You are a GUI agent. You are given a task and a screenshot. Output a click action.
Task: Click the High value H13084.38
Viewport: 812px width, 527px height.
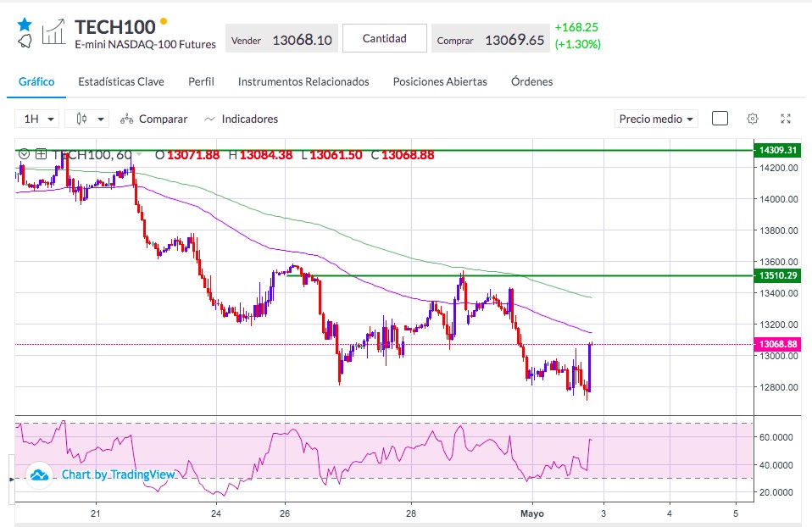[x=260, y=154]
